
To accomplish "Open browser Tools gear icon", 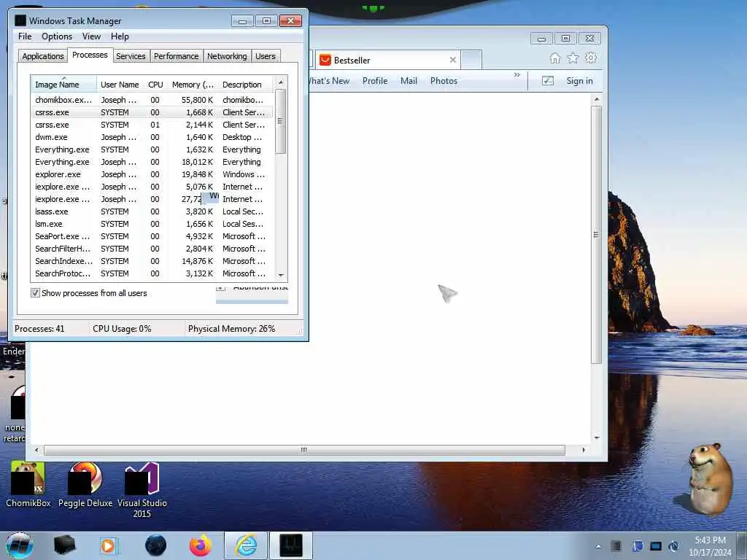I will coord(591,58).
